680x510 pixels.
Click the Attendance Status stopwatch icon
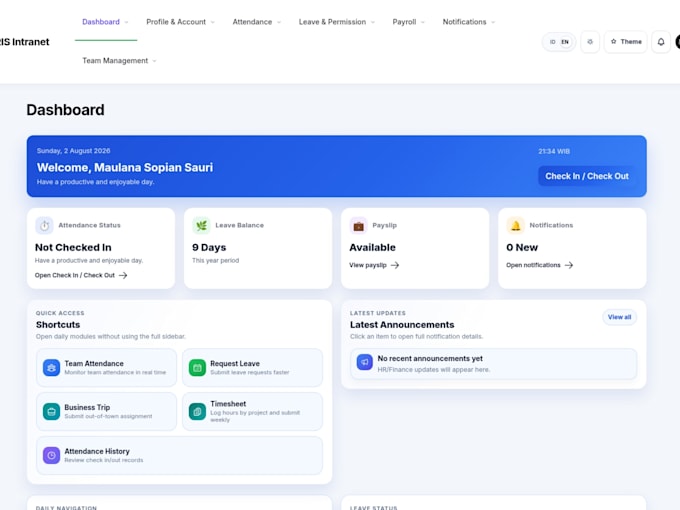click(44, 226)
